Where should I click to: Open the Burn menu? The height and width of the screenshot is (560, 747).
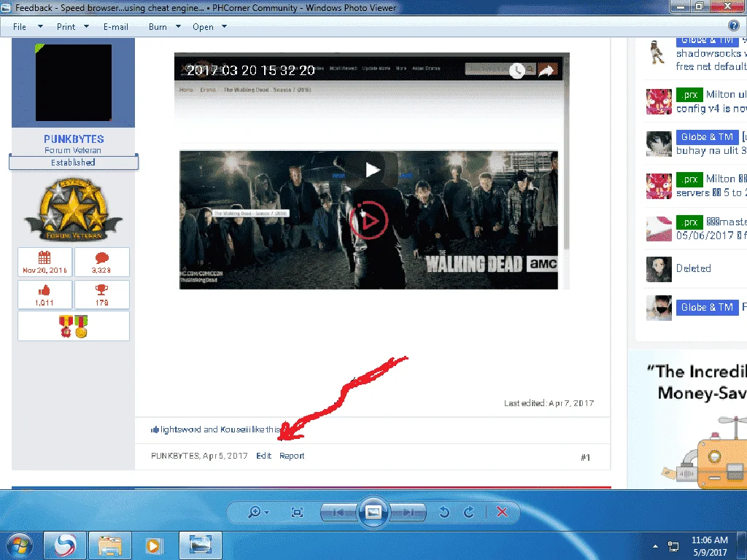pyautogui.click(x=158, y=27)
